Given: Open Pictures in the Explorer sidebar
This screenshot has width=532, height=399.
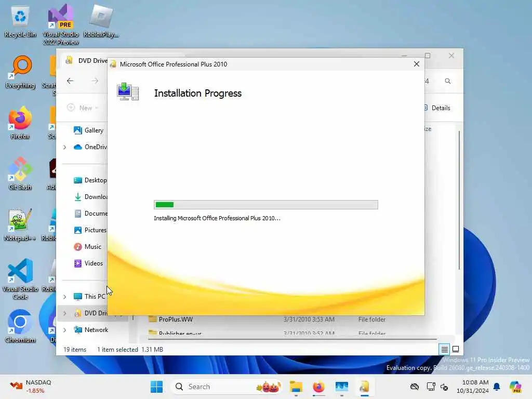Looking at the screenshot, I should 90,230.
